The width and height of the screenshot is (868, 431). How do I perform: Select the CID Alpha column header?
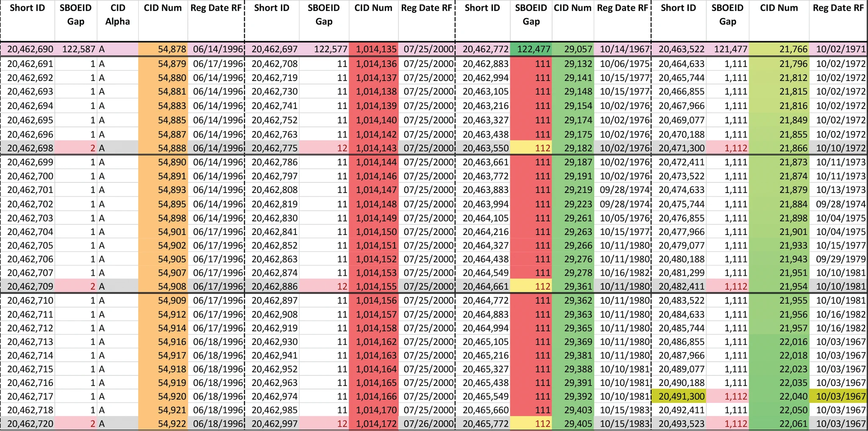click(x=117, y=15)
